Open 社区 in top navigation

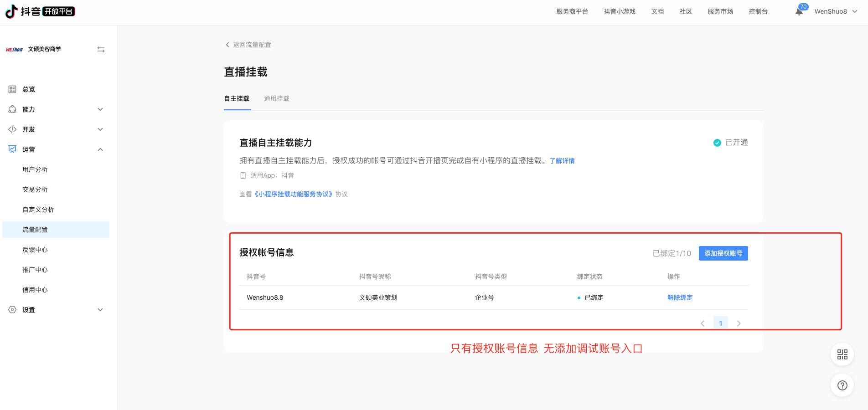point(686,12)
